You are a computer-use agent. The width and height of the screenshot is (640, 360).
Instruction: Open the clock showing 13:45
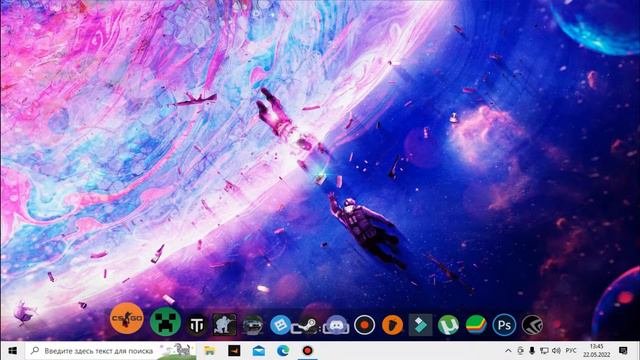point(596,351)
